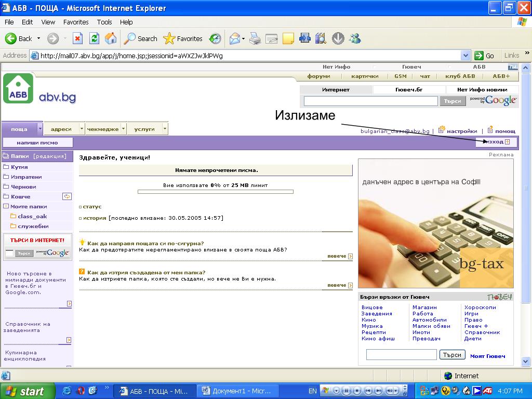Click the Mail envelope toolbar icon
Image resolution: width=532 pixels, height=399 pixels.
tap(234, 38)
